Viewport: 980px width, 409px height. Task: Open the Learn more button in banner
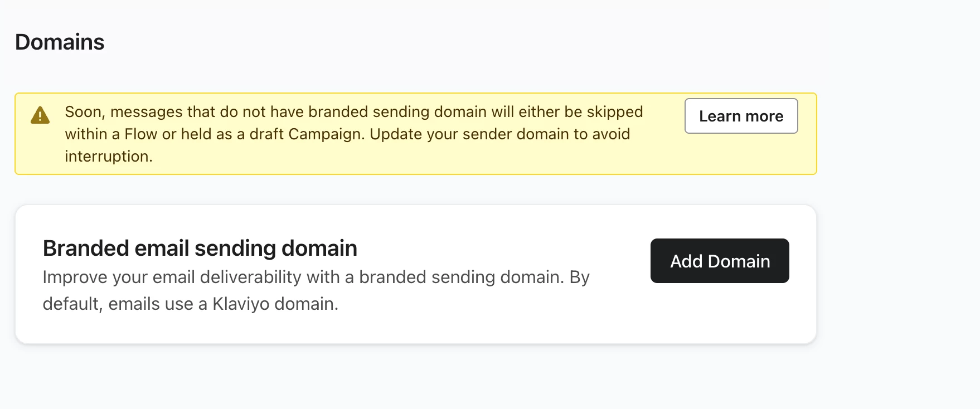[x=741, y=116]
